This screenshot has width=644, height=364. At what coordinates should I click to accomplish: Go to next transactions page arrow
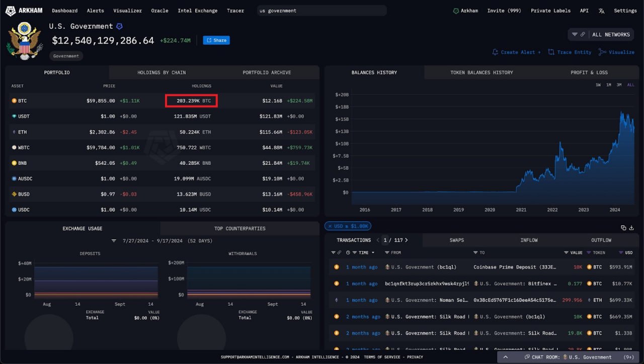pyautogui.click(x=407, y=240)
